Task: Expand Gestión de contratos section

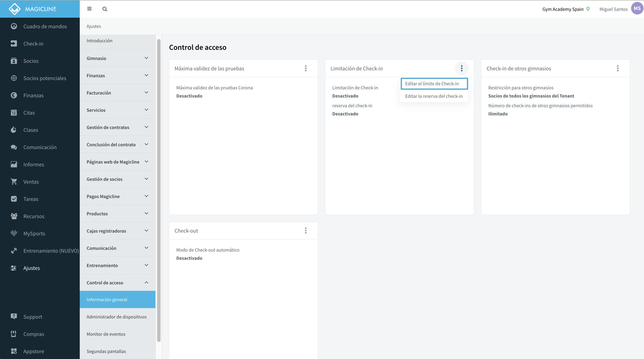Action: click(117, 127)
